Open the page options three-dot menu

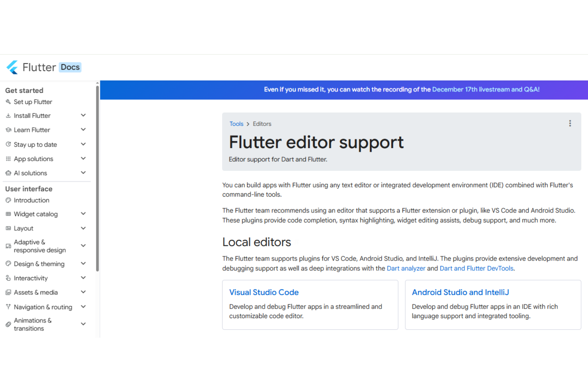pyautogui.click(x=570, y=124)
